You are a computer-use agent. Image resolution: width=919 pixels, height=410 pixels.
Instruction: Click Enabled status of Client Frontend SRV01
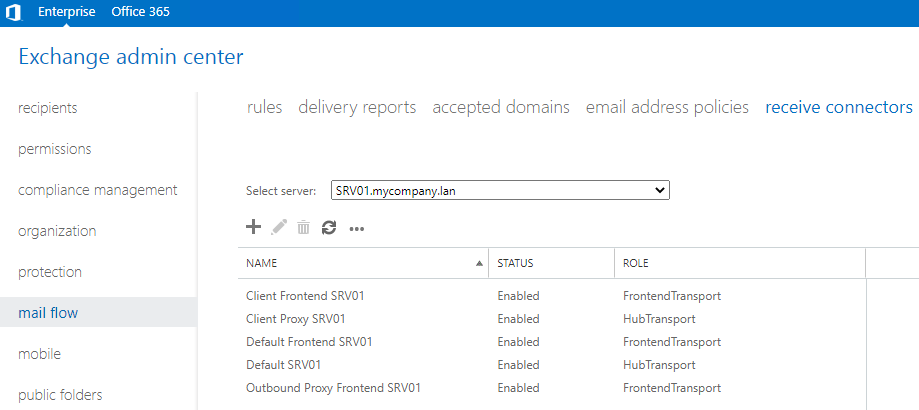coord(518,296)
